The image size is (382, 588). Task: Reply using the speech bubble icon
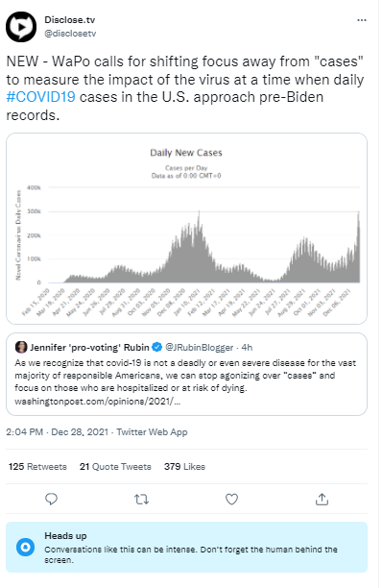51,499
